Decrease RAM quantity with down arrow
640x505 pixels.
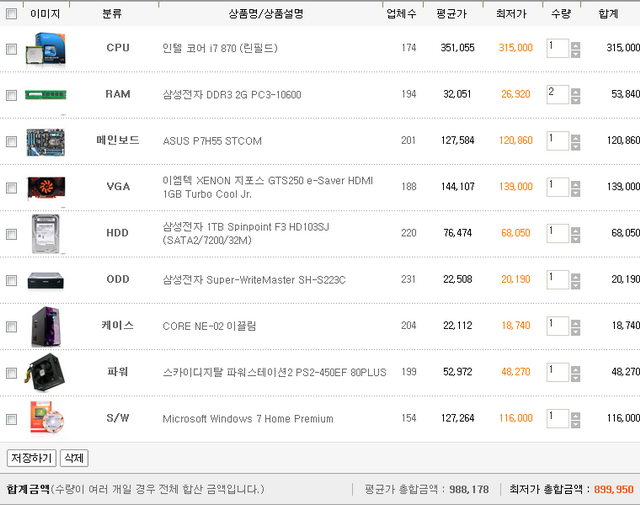tap(576, 100)
